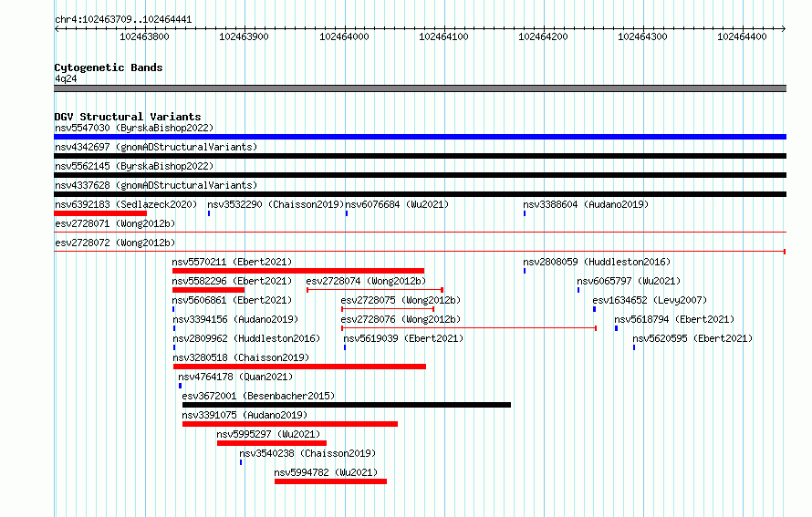Select the blue nsv5547030 variant bar

[x=420, y=137]
